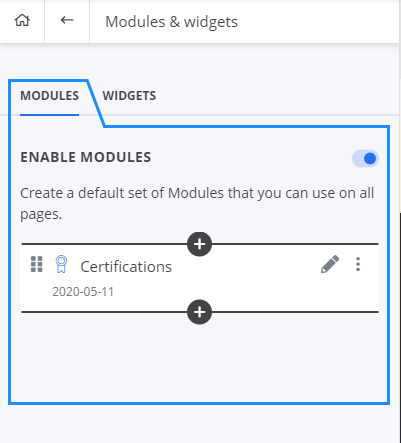Click the 2020-05-11 date label
401x443 pixels.
point(83,292)
